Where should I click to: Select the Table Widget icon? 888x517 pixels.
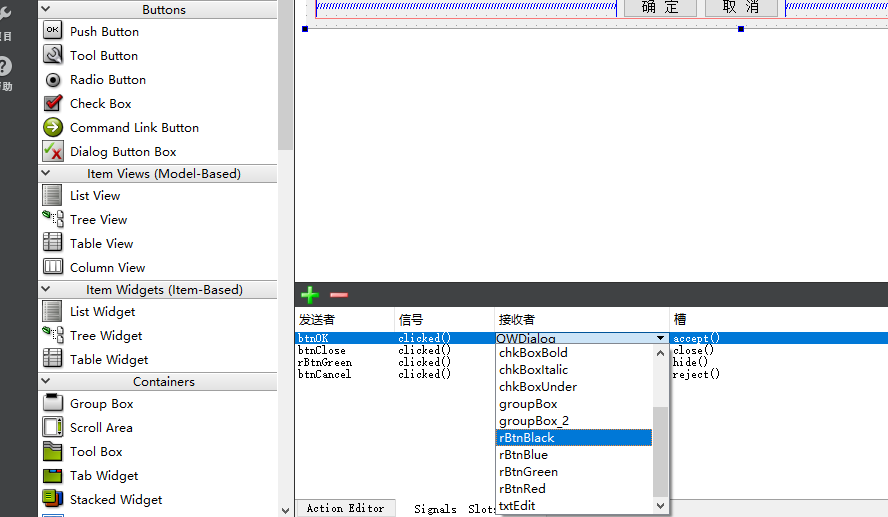[53, 359]
